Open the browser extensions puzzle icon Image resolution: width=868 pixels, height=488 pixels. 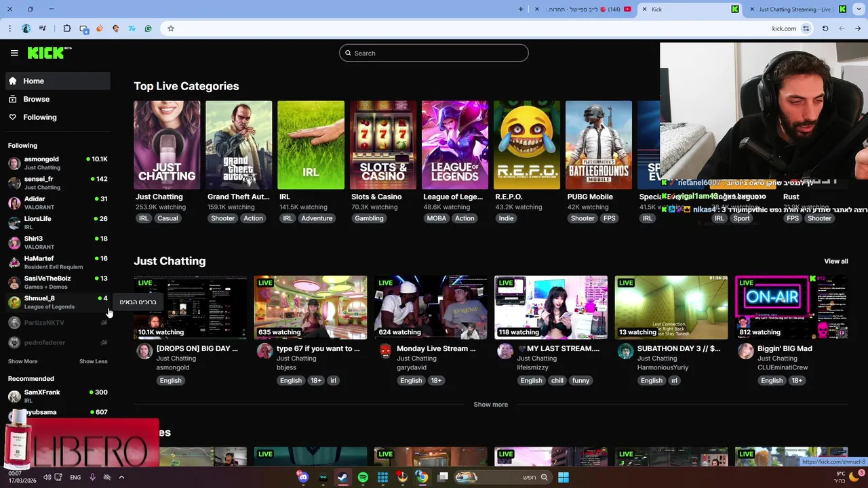pyautogui.click(x=67, y=28)
